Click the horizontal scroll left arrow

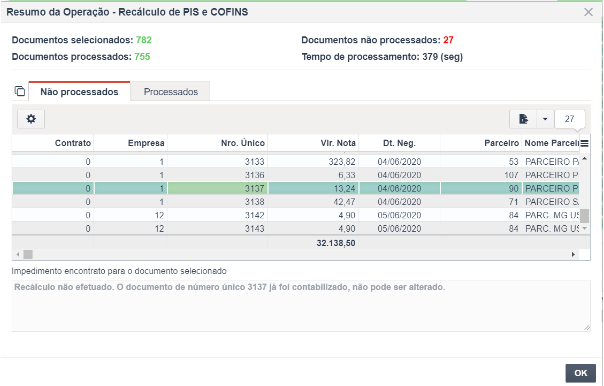point(17,254)
